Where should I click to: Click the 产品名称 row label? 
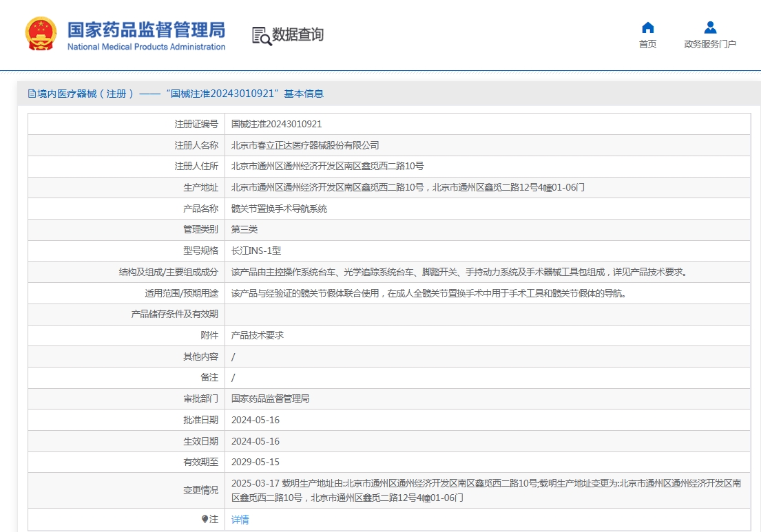200,209
